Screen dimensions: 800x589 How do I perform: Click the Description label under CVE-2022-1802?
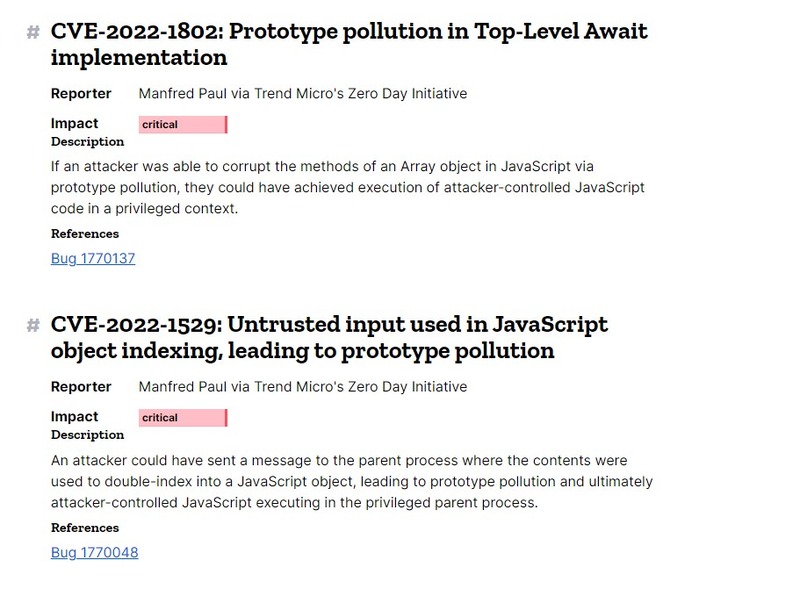[87, 142]
